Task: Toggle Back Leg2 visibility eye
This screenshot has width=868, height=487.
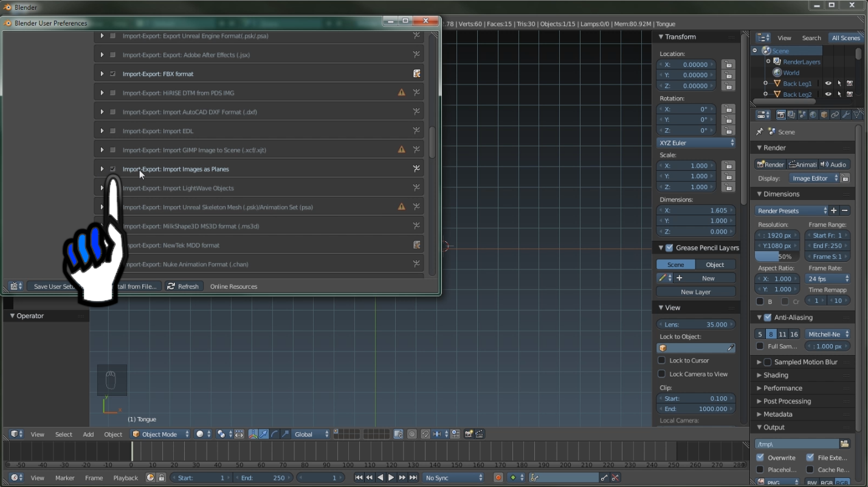Action: point(828,94)
